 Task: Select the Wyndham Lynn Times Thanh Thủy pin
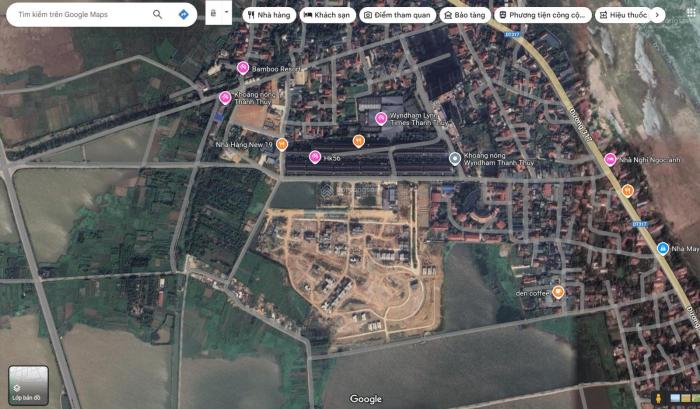pos(381,119)
